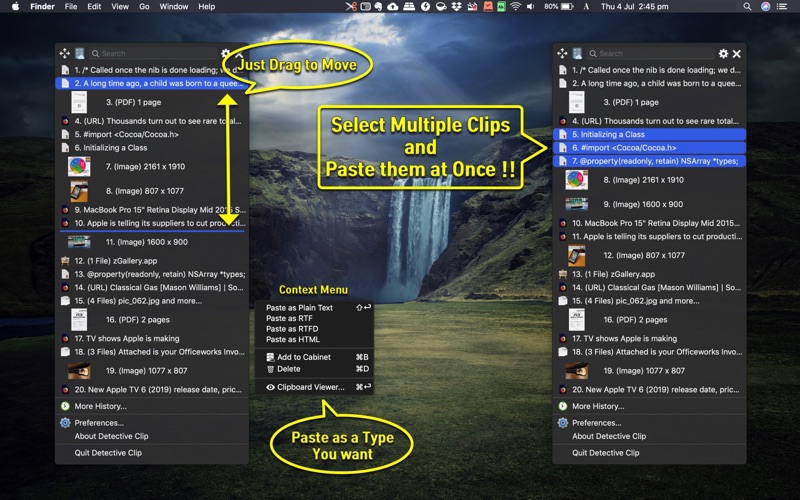Open the Wi-Fi status menu
Screen dimensions: 800x500
pyautogui.click(x=516, y=7)
